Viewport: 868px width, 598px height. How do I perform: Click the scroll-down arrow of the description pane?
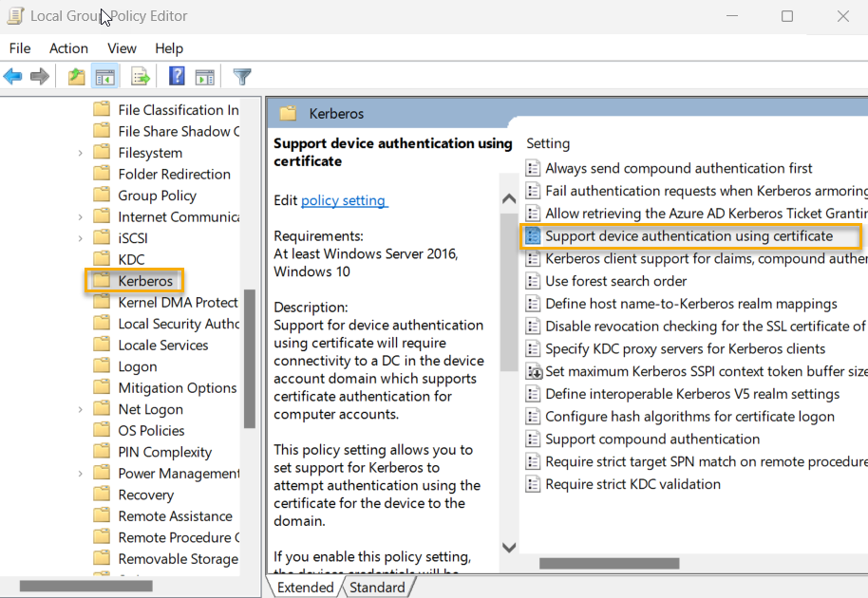coord(509,548)
